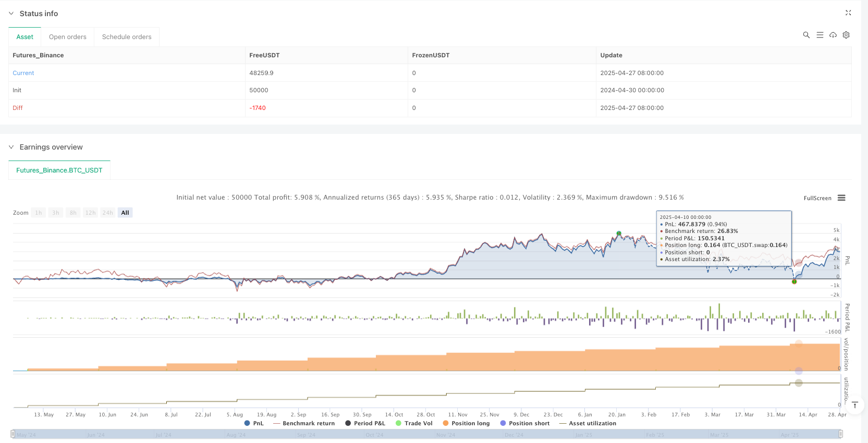Screen dimensions: 868x443
Task: Select the All zoom range button
Action: tap(125, 213)
